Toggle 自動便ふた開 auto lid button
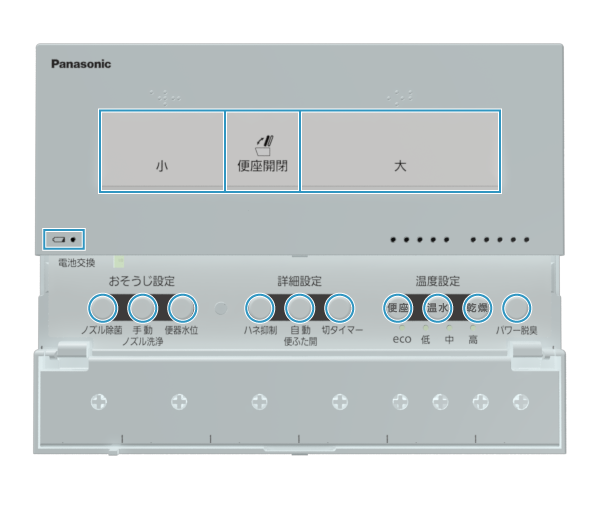This screenshot has height=520, width=600. click(x=300, y=308)
